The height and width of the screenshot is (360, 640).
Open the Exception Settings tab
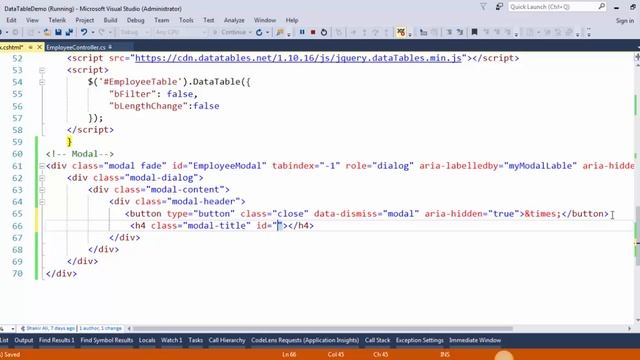tap(420, 340)
